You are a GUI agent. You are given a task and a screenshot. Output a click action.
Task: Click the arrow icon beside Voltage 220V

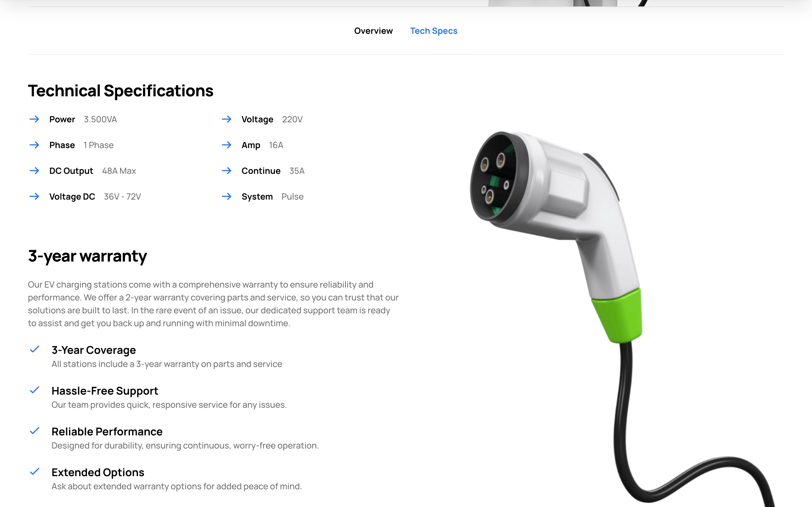226,119
